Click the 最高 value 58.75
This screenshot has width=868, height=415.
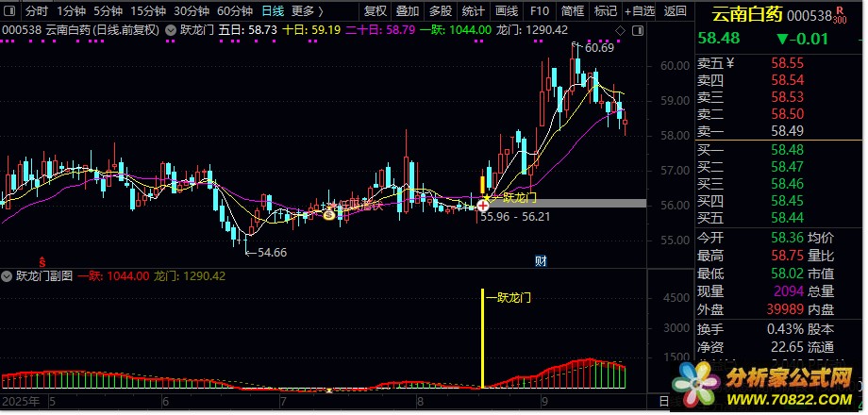tap(787, 256)
